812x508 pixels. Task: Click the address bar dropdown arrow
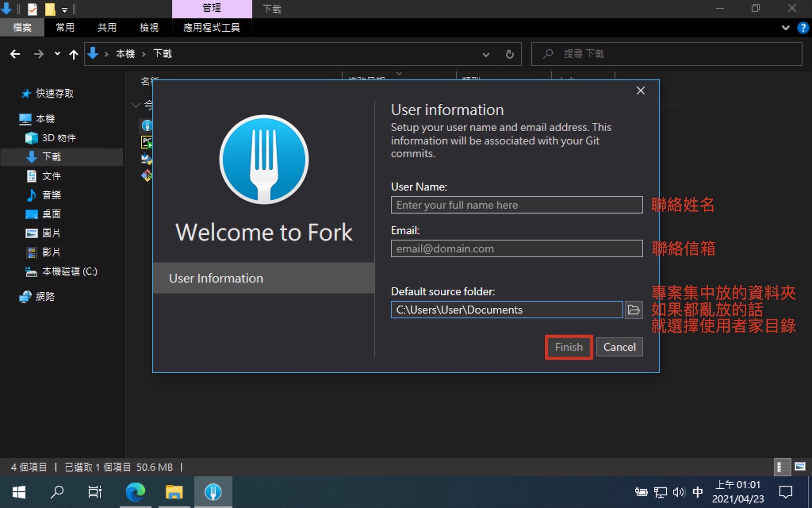coord(487,54)
